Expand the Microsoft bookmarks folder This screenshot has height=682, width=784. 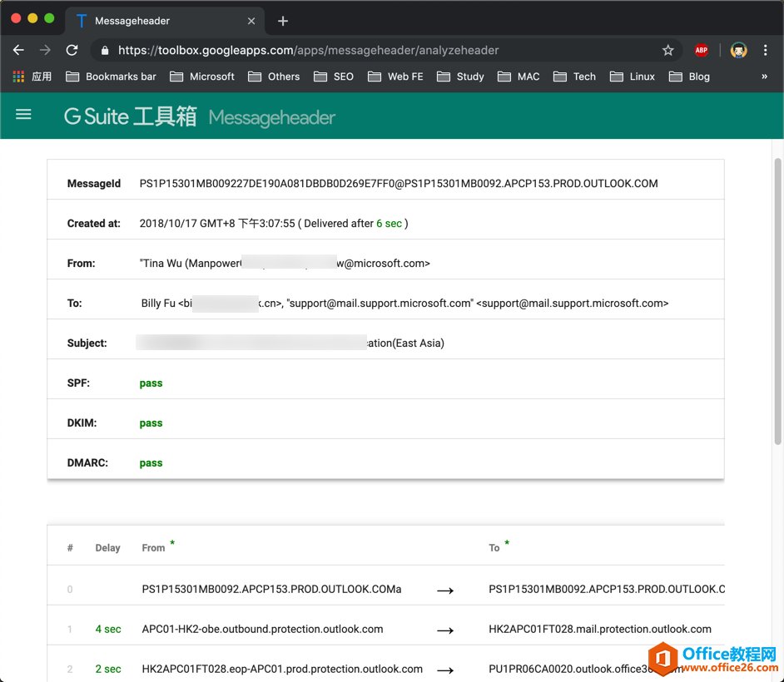202,77
